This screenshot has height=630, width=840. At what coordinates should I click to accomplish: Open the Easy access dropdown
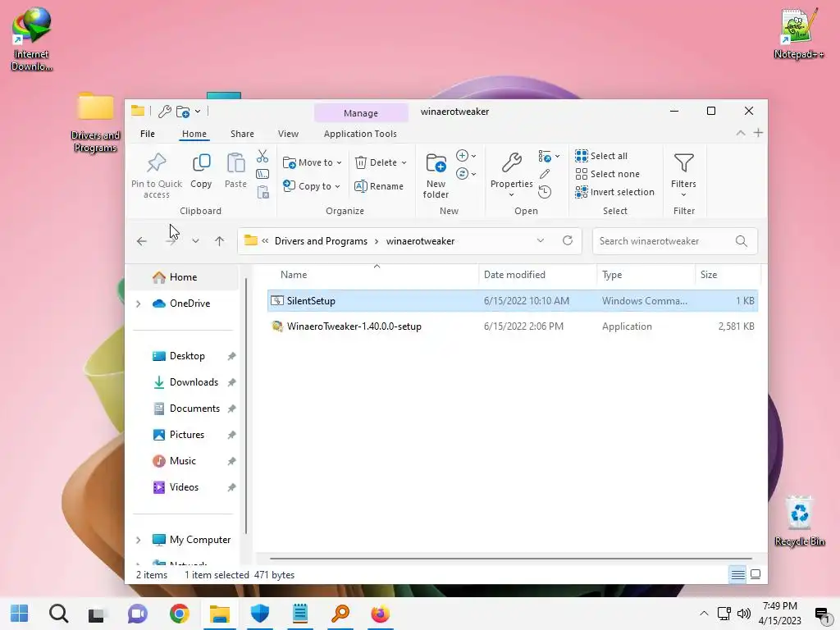[x=466, y=174]
